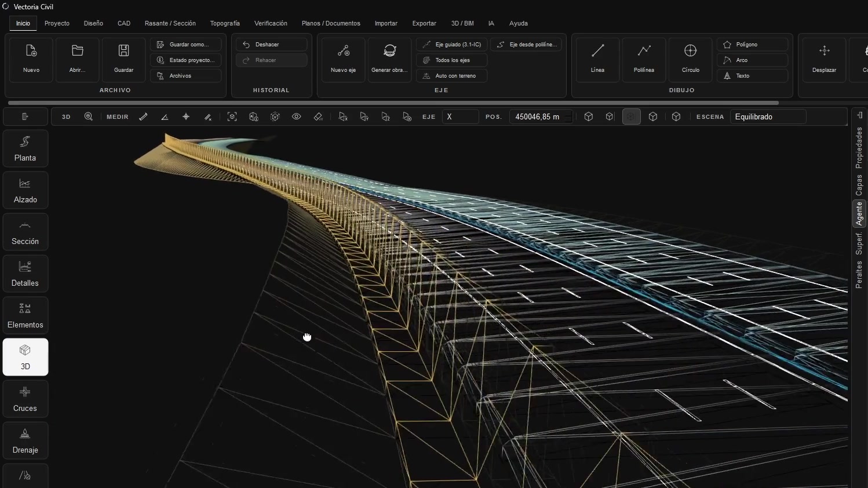Screen dimensions: 868x488
Task: Click the Nuevo file icon
Action: (31, 59)
